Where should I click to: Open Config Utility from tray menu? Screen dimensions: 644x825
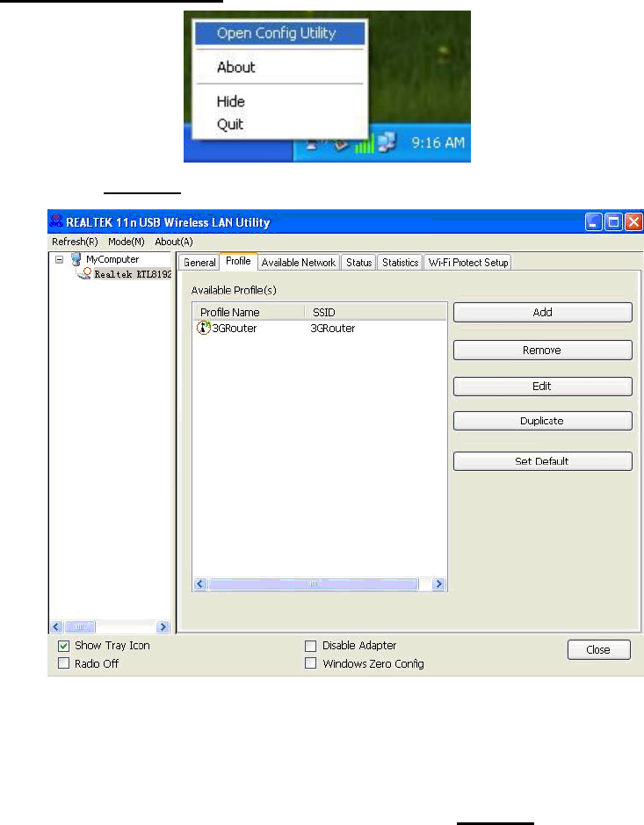tap(279, 33)
